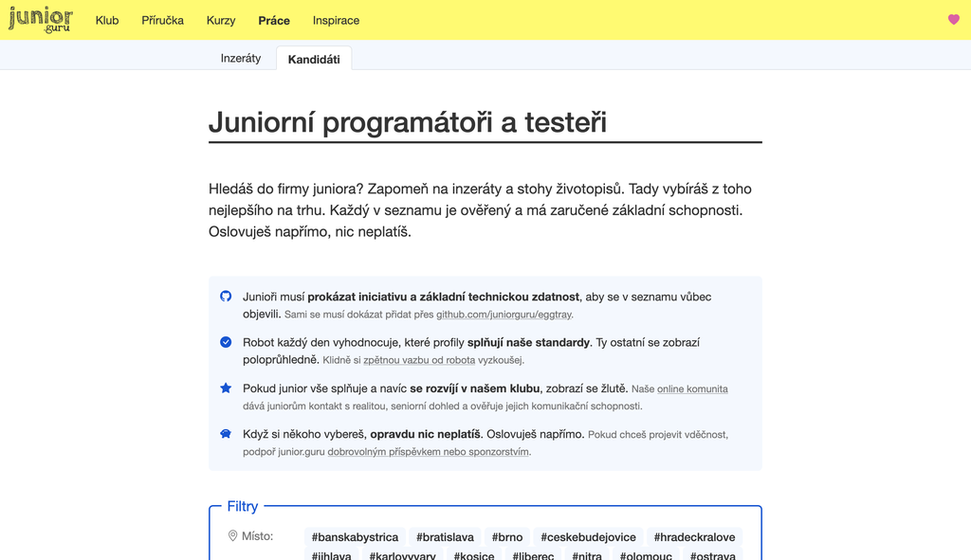Click the blue star icon
This screenshot has width=971, height=560.
(x=226, y=388)
